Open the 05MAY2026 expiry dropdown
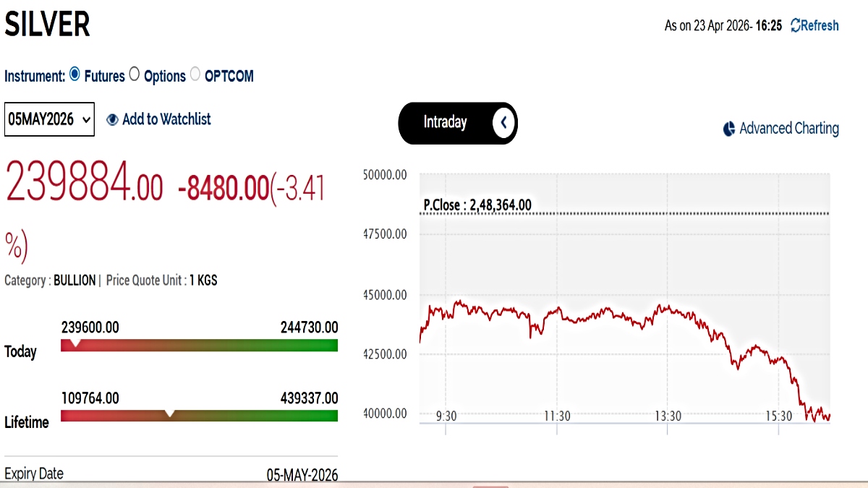Image resolution: width=868 pixels, height=488 pixels. point(49,119)
